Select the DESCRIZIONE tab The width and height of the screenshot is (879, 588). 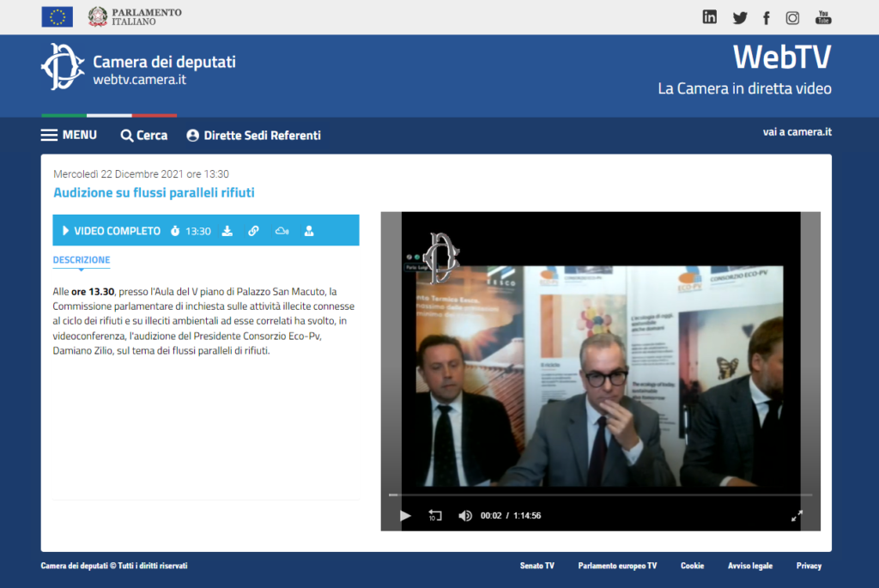coord(82,260)
